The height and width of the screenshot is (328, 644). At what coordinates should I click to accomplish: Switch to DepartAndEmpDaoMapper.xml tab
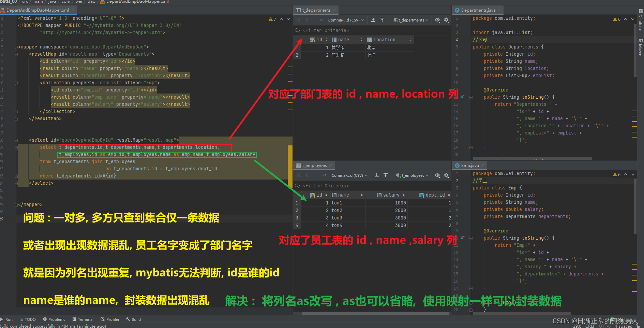pos(37,10)
